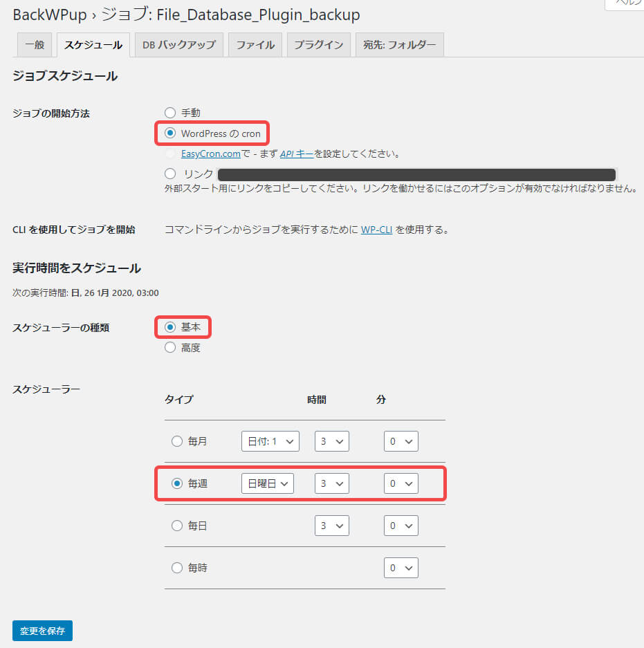The image size is (644, 648).
Task: Select the 毎時 schedule option
Action: click(x=177, y=568)
